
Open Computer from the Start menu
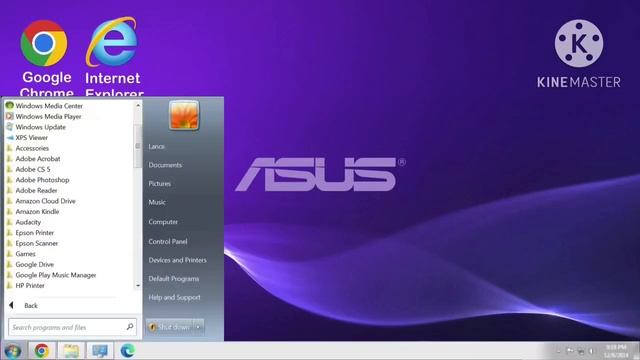163,222
